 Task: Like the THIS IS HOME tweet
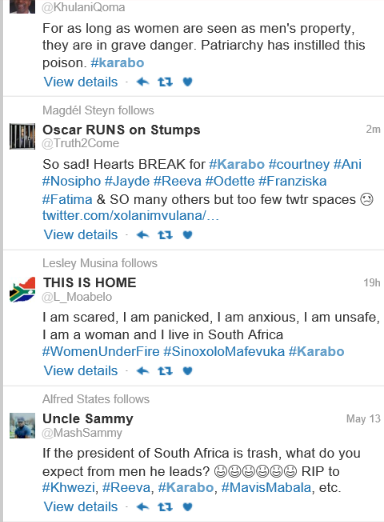188,371
